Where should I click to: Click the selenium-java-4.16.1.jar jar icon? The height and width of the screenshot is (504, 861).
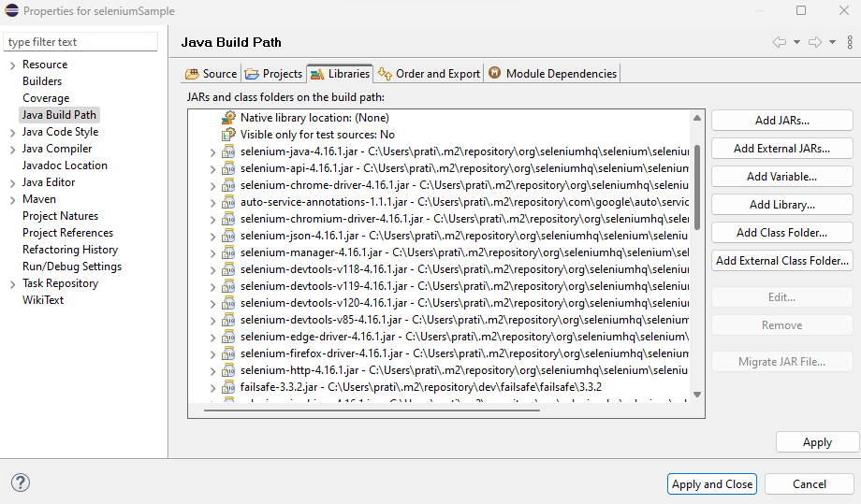[x=228, y=151]
